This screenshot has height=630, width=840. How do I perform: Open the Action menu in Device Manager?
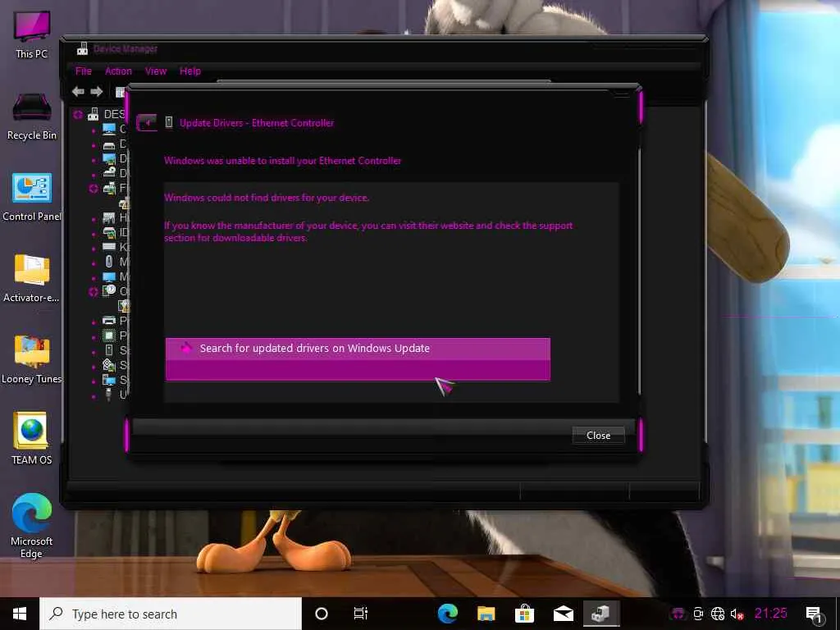tap(118, 71)
